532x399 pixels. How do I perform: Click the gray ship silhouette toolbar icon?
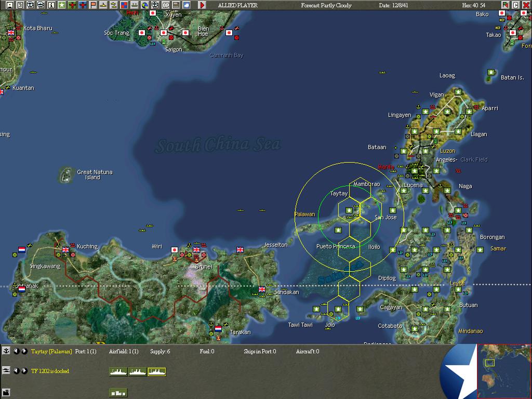click(135, 5)
